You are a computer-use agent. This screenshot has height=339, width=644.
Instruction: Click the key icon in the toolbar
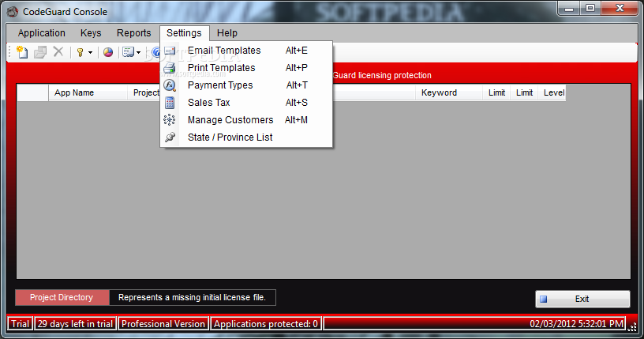80,52
